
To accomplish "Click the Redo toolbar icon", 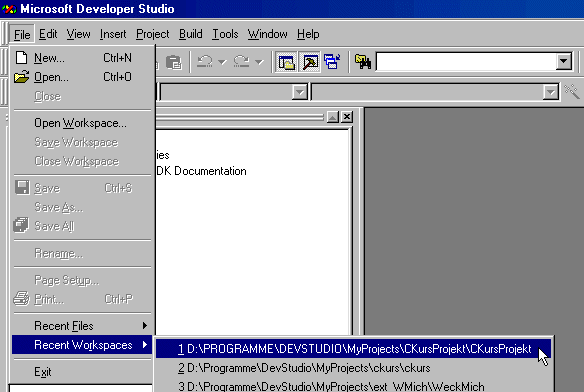I will (242, 62).
